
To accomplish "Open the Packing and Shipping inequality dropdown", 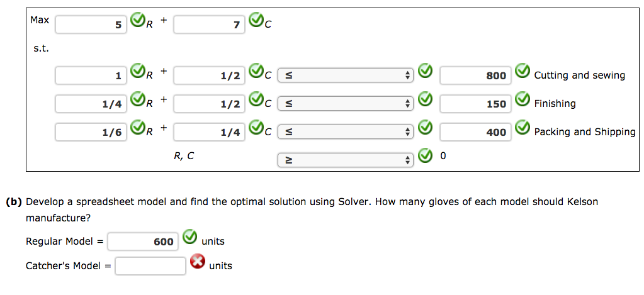I will point(345,132).
